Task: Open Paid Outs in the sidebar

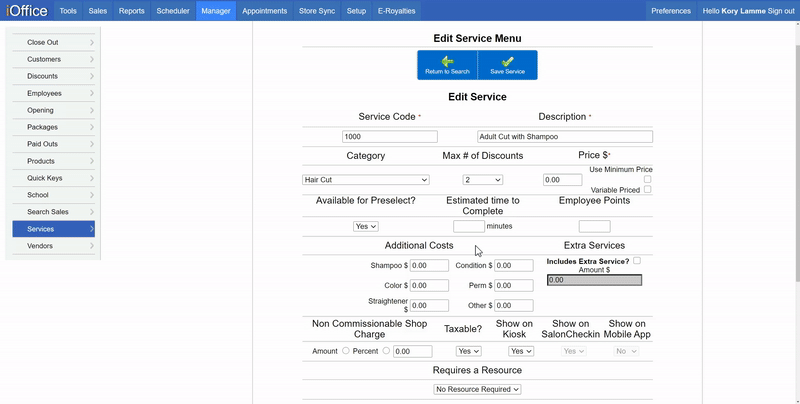Action: [54, 144]
